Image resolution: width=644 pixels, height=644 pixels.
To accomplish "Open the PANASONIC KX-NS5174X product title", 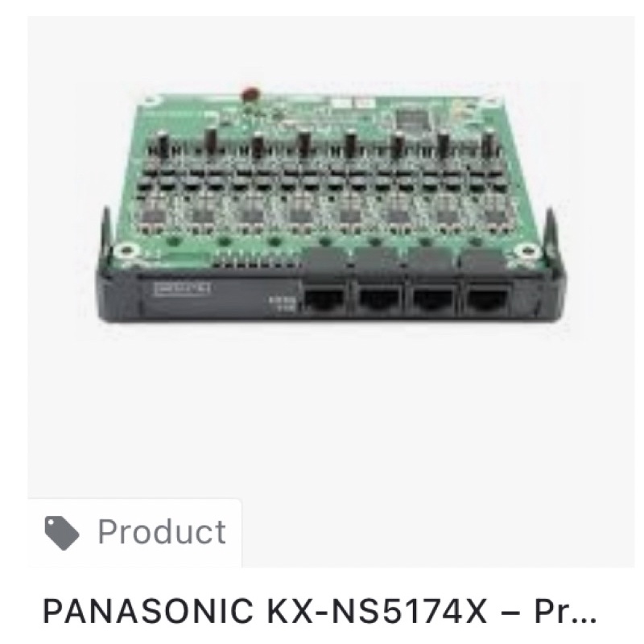I will [x=319, y=611].
